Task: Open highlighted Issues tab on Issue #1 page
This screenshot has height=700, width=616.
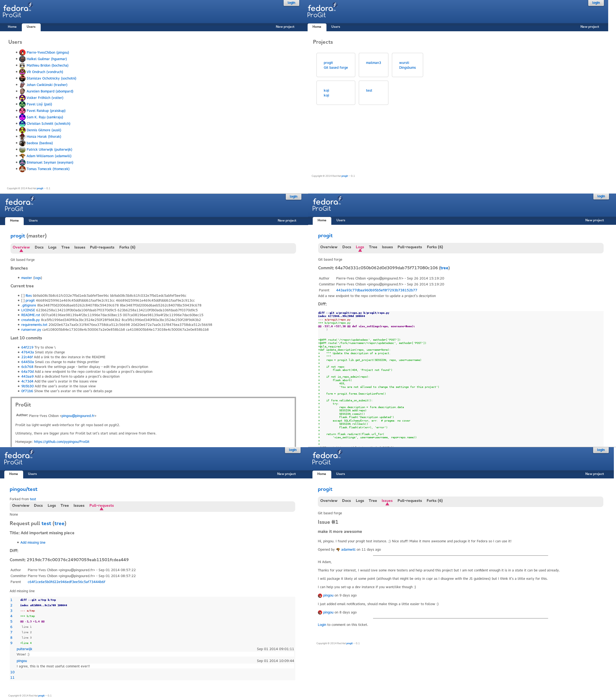Action: pos(387,501)
